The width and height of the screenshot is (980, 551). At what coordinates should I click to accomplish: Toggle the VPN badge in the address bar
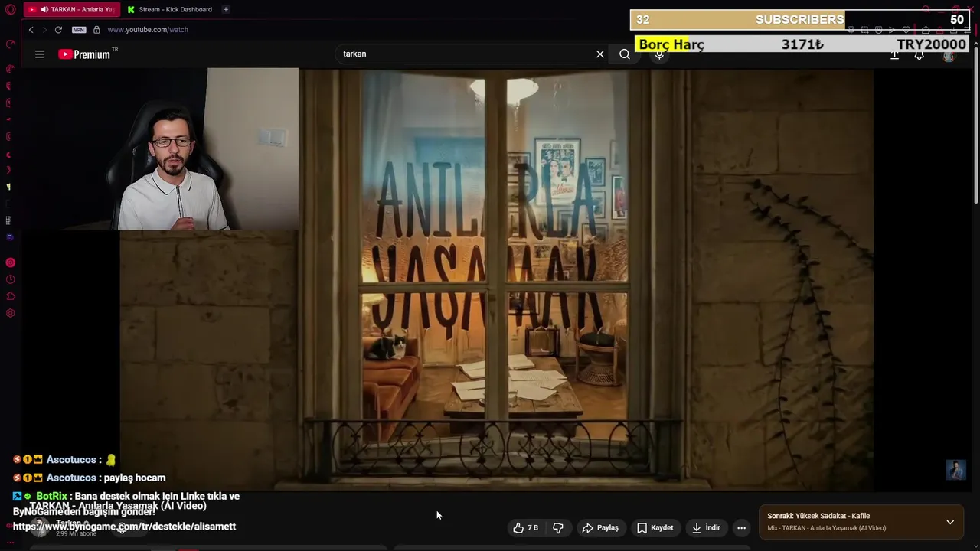79,29
